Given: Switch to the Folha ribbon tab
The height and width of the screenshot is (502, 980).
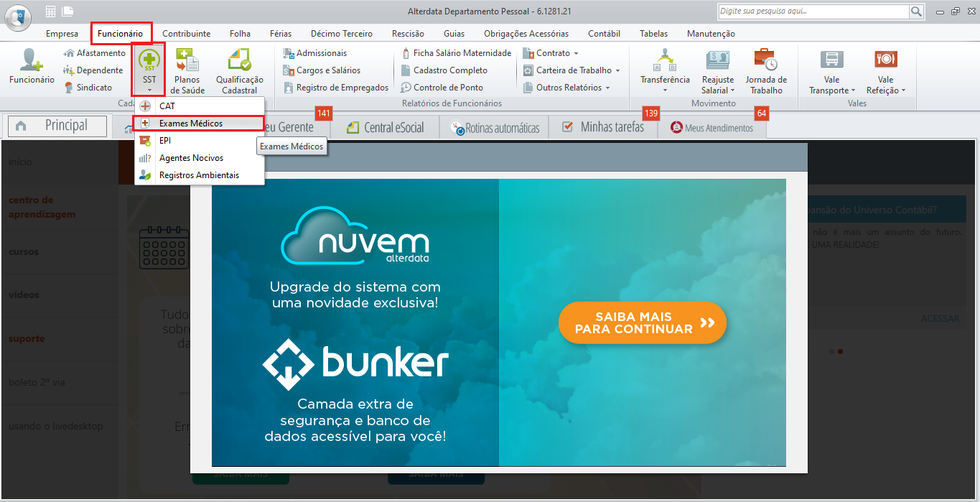Looking at the screenshot, I should tap(241, 34).
